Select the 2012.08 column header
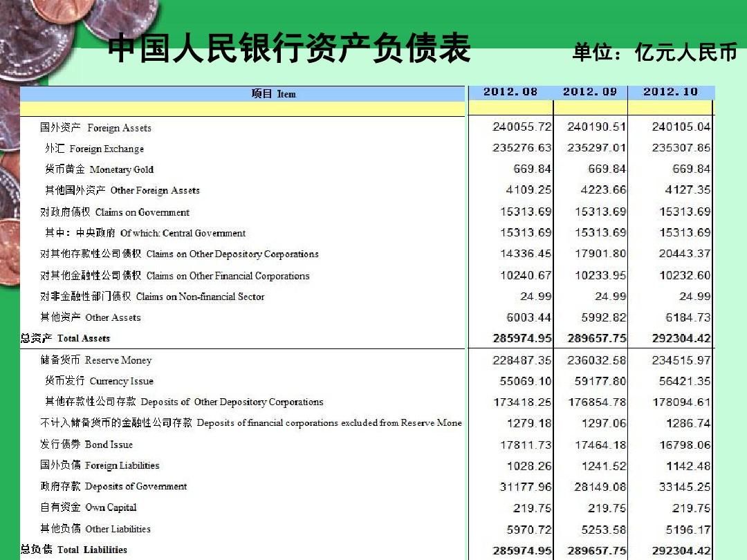Viewport: 747px width, 560px height. point(510,91)
